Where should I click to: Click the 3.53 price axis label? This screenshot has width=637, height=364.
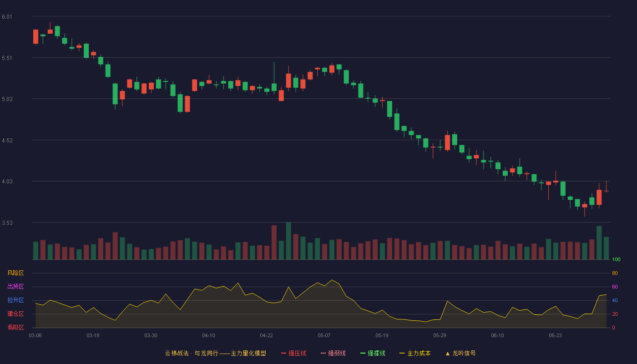[x=7, y=223]
